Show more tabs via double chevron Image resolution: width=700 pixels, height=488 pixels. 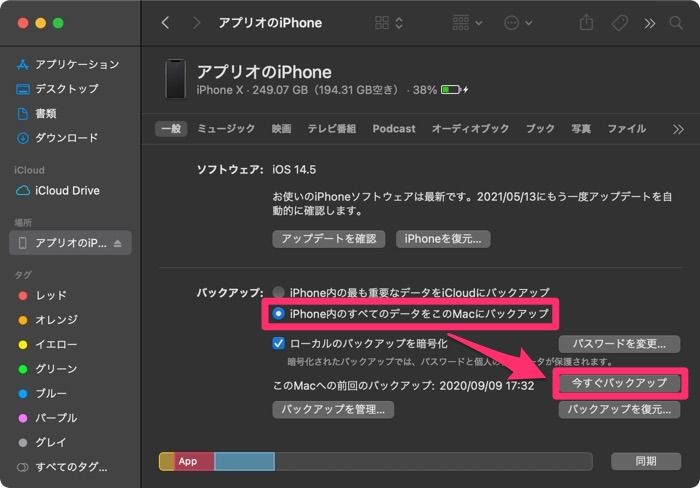coord(678,129)
